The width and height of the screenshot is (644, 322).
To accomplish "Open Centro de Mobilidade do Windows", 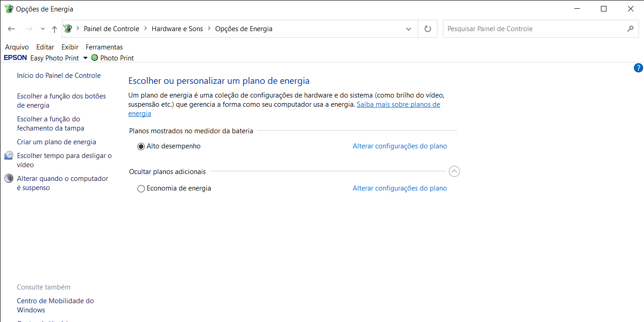I will pyautogui.click(x=55, y=306).
